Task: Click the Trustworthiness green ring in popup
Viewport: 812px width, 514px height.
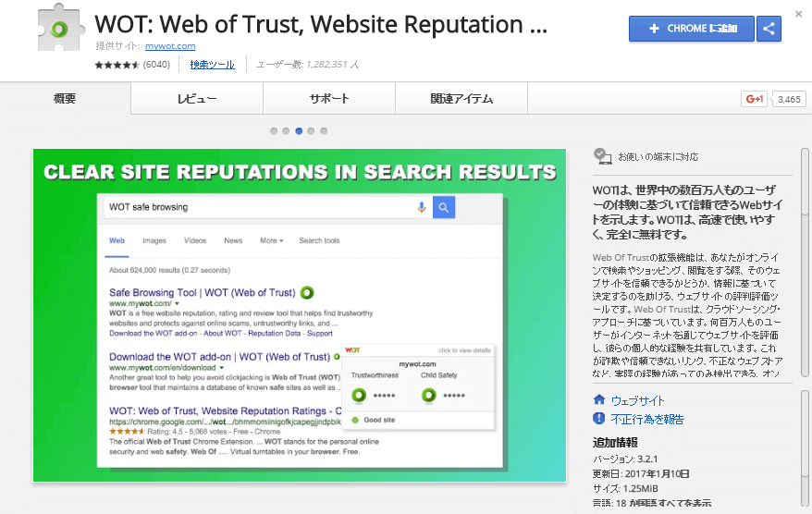Action: 359,396
